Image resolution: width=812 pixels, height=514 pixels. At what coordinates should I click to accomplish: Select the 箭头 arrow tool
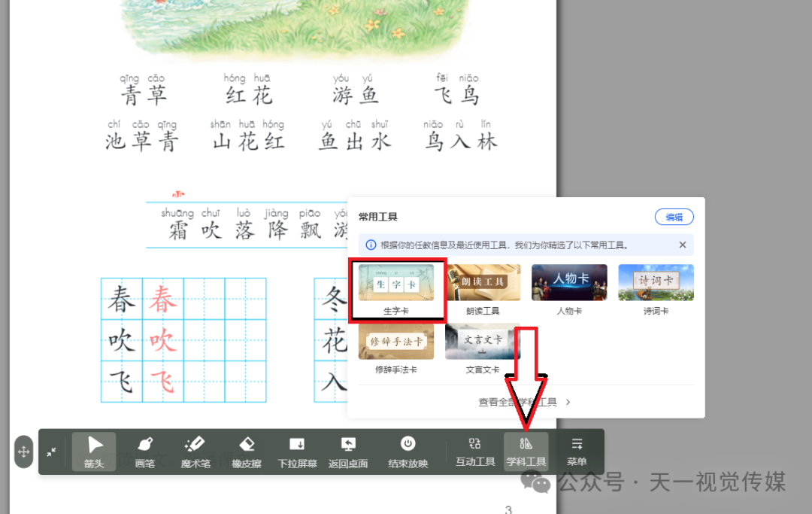(x=93, y=452)
